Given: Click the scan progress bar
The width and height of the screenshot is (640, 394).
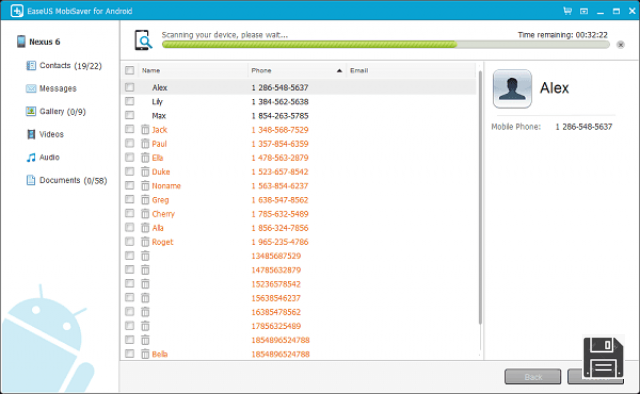Looking at the screenshot, I should pos(385,45).
